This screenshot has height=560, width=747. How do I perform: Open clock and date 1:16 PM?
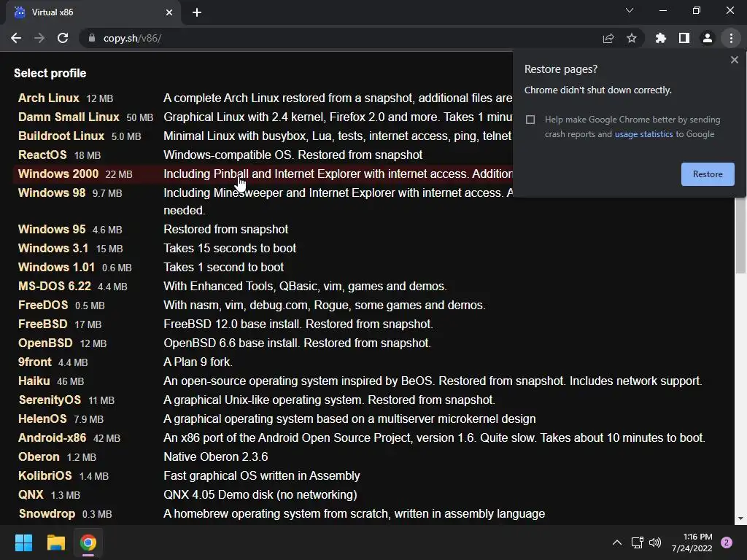692,542
